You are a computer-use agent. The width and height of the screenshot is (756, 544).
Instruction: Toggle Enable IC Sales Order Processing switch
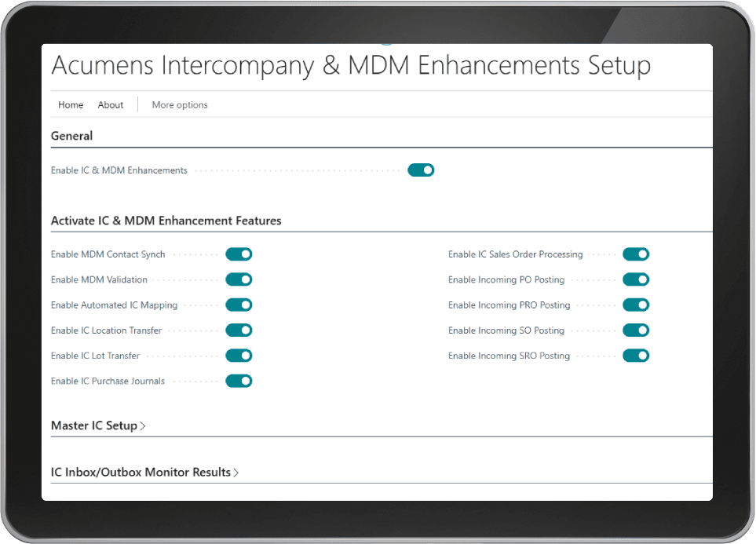coord(636,254)
